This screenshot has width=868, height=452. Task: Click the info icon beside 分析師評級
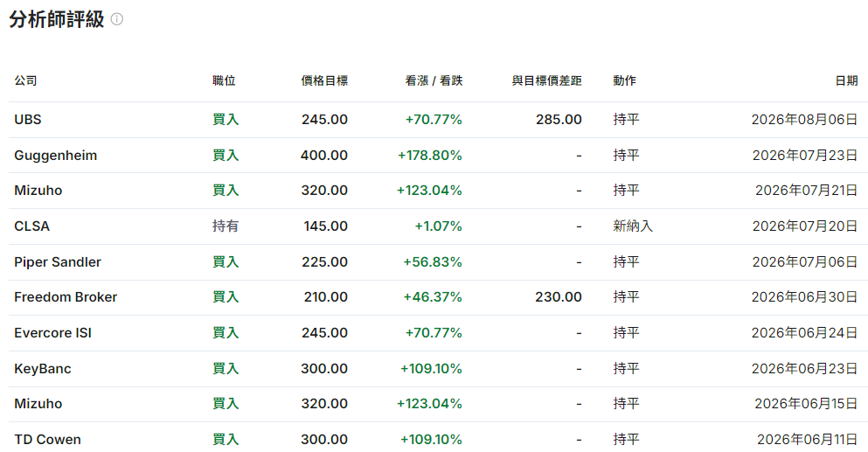coord(117,19)
